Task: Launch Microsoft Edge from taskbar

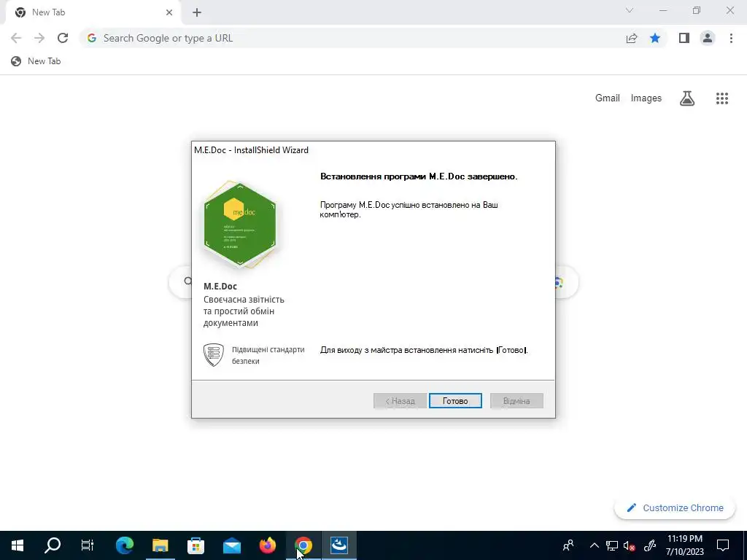Action: pos(125,545)
